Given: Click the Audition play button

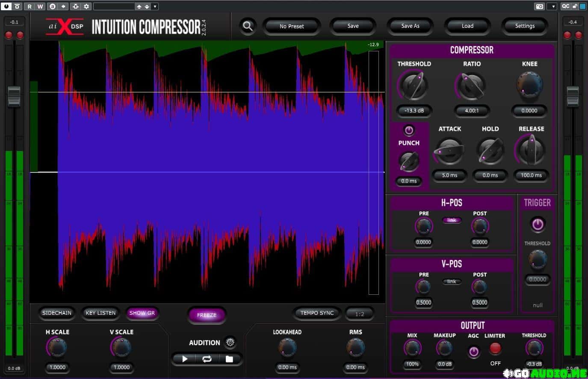Looking at the screenshot, I should pos(185,359).
